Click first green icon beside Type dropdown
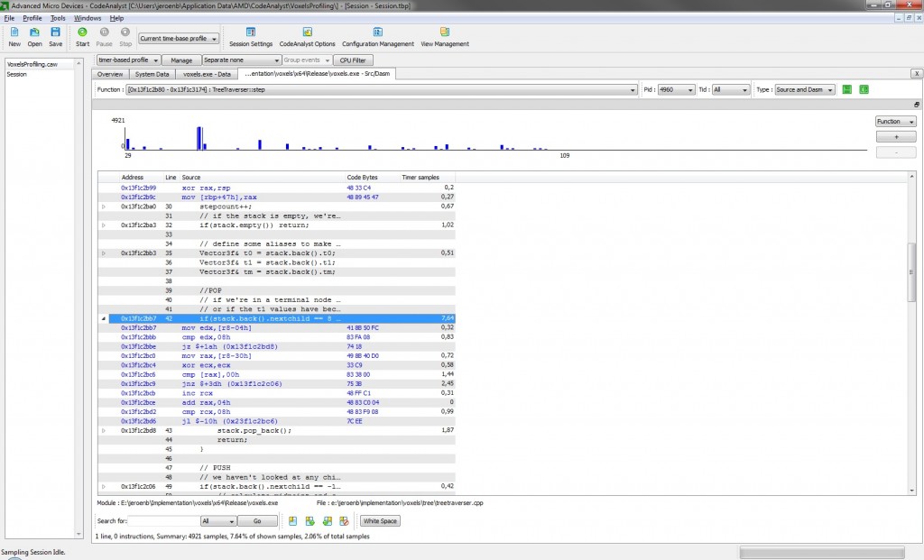The image size is (924, 560). (x=846, y=89)
